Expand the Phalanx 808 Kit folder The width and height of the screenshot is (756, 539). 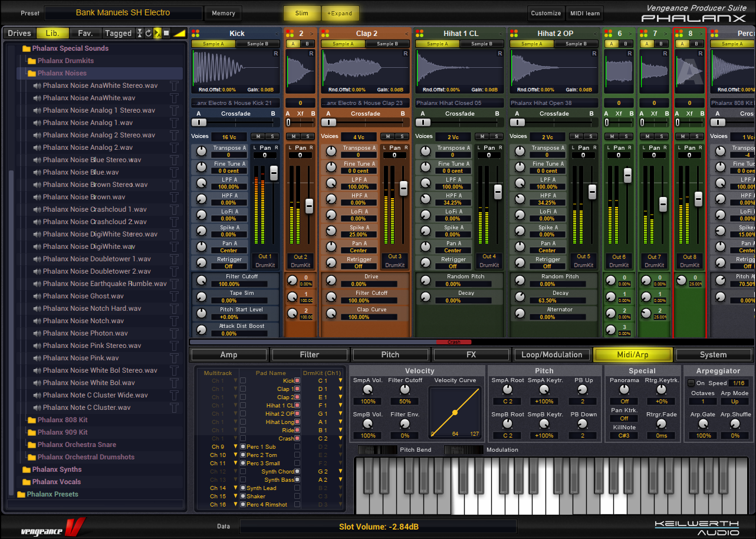tap(32, 420)
